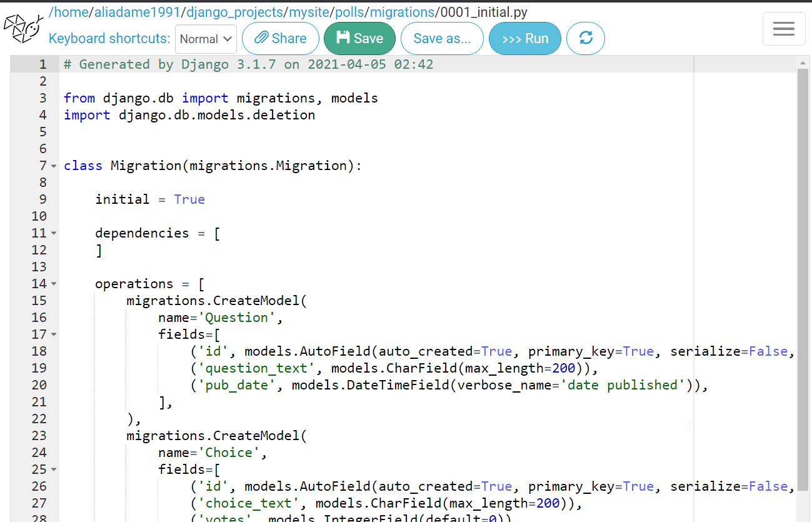Click the 'question_text' field name
The height and width of the screenshot is (522, 812).
[256, 368]
